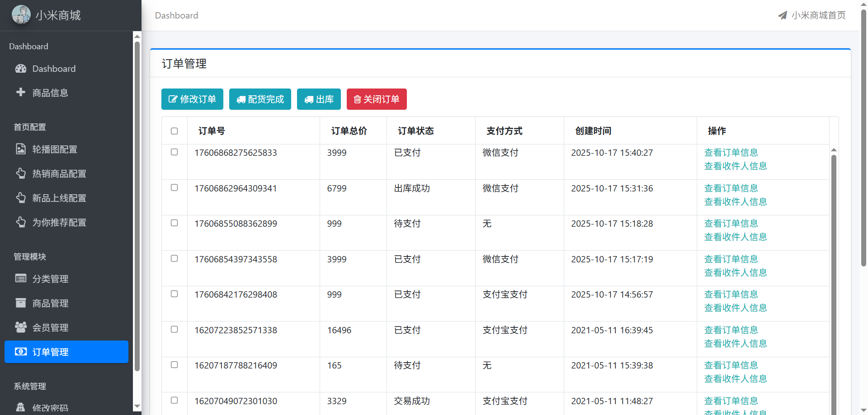Check the box for order 17606868275625833

click(x=175, y=152)
